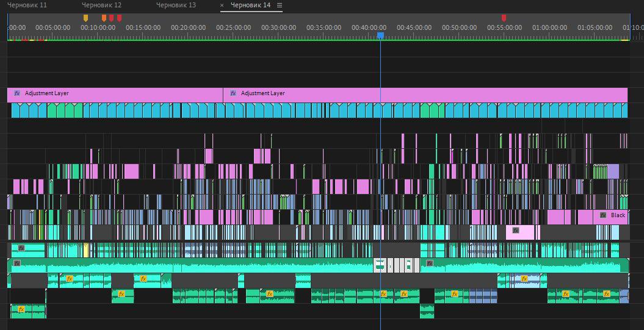Open the Черновик 12 sequence tab
This screenshot has height=330, width=644.
101,5
